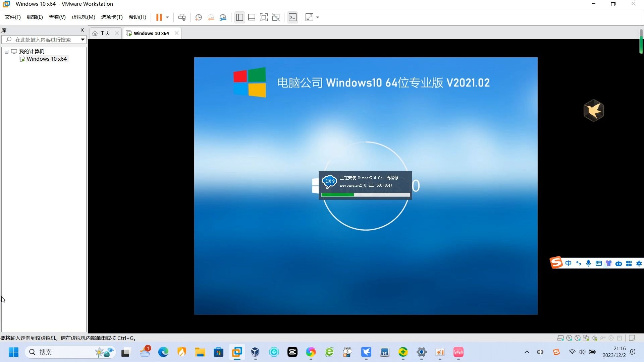Open the 虚拟机(M) menu
Screen dimensions: 644x362
tap(84, 17)
